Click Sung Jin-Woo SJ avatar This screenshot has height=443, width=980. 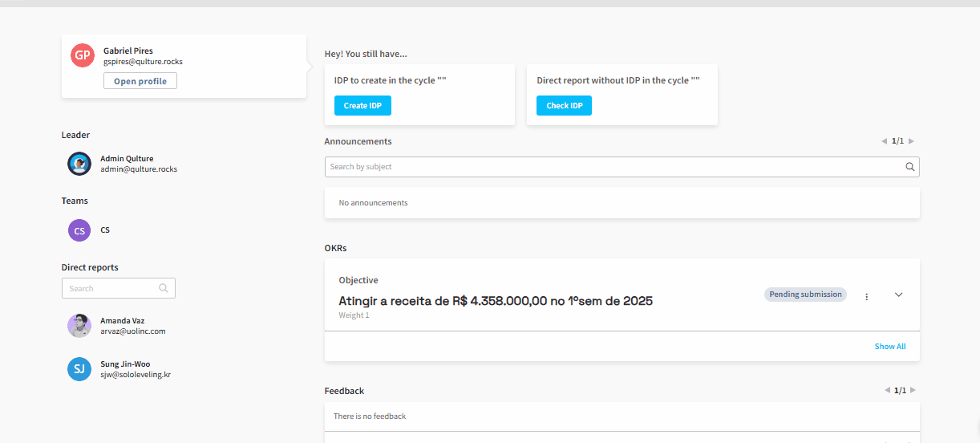pyautogui.click(x=79, y=369)
